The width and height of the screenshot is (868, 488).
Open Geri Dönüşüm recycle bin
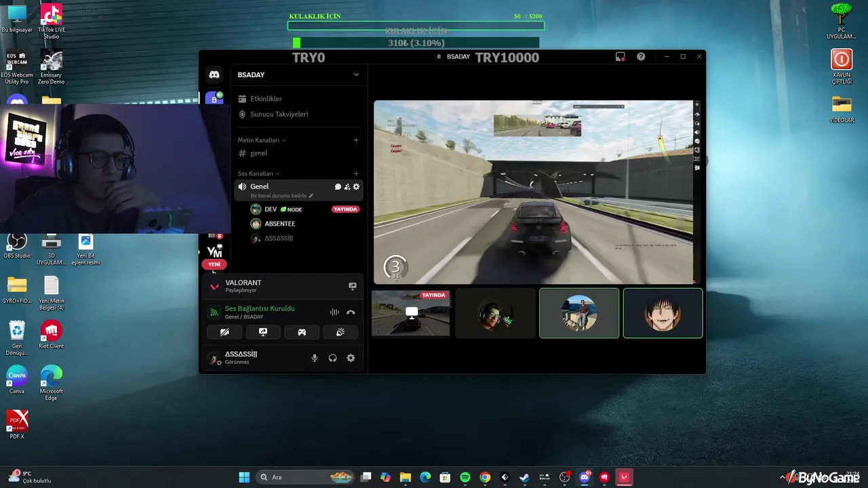pos(17,338)
